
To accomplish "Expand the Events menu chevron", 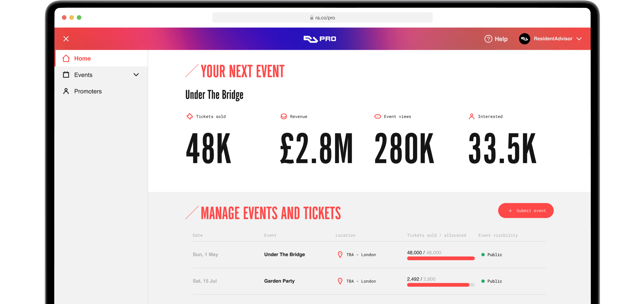I will pos(136,75).
